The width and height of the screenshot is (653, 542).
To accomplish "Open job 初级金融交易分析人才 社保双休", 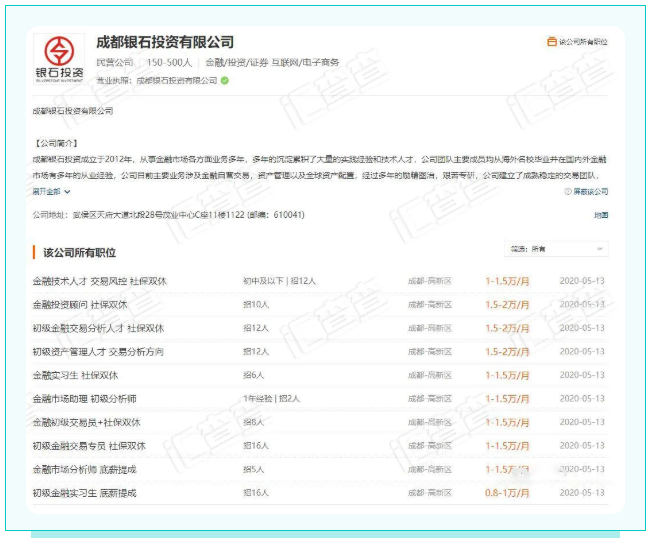I will (98, 328).
